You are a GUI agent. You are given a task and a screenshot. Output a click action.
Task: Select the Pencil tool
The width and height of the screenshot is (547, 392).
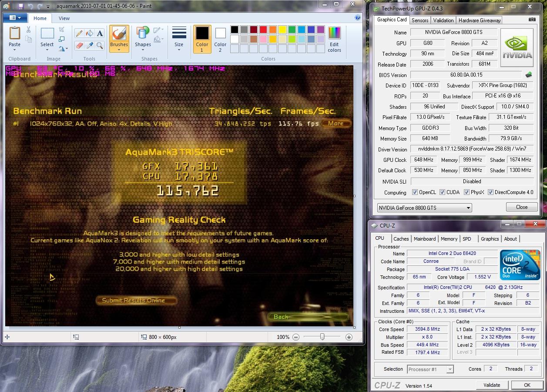tap(79, 34)
